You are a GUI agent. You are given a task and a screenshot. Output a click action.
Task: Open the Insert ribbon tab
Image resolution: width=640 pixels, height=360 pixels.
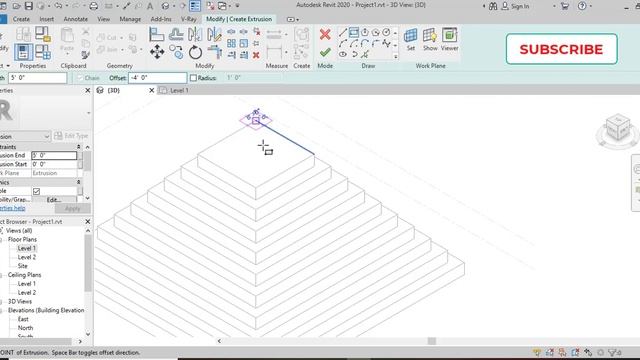pyautogui.click(x=47, y=19)
